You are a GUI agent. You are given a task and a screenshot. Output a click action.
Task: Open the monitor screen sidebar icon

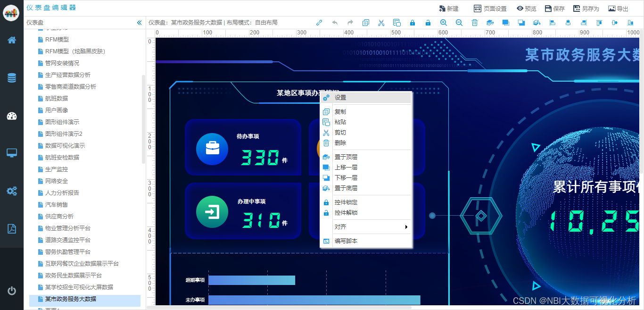[x=12, y=153]
